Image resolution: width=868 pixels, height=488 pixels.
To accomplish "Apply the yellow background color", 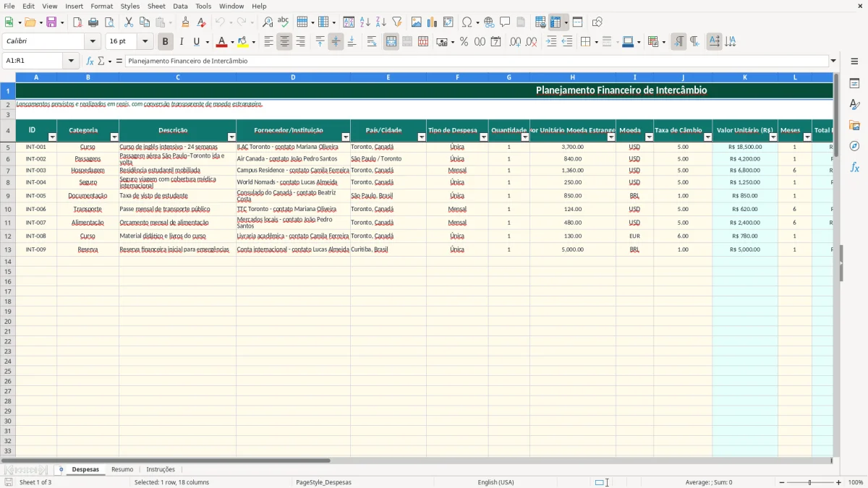I will coord(242,42).
